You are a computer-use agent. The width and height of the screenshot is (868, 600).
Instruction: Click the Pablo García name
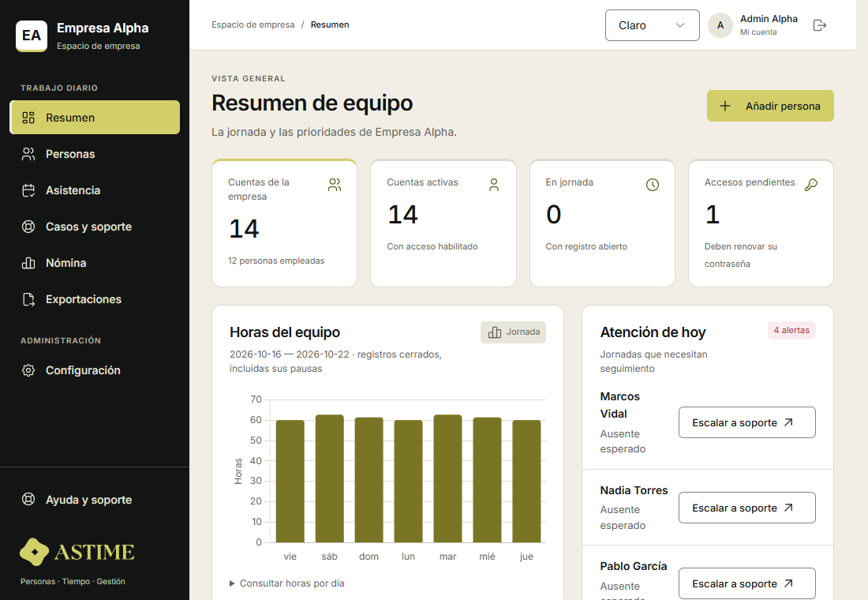coord(634,566)
